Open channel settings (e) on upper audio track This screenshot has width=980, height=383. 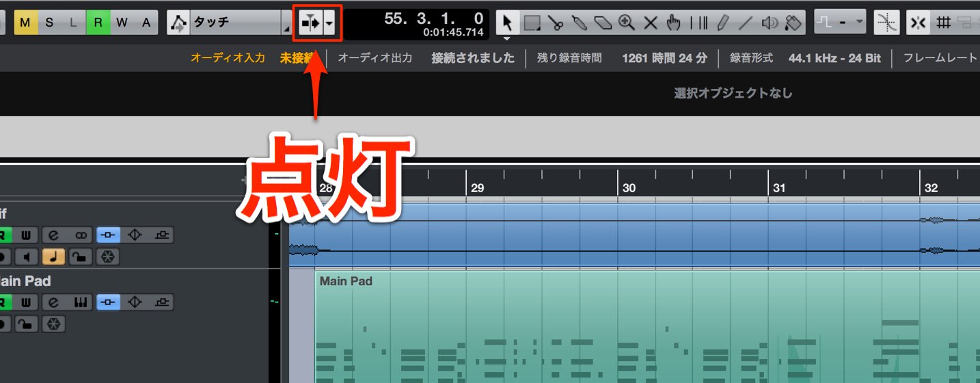53,235
